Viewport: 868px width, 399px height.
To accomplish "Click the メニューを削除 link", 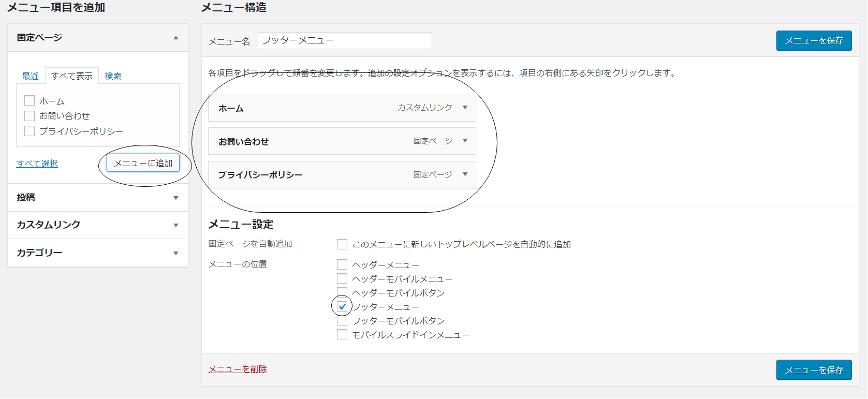I will [x=238, y=369].
